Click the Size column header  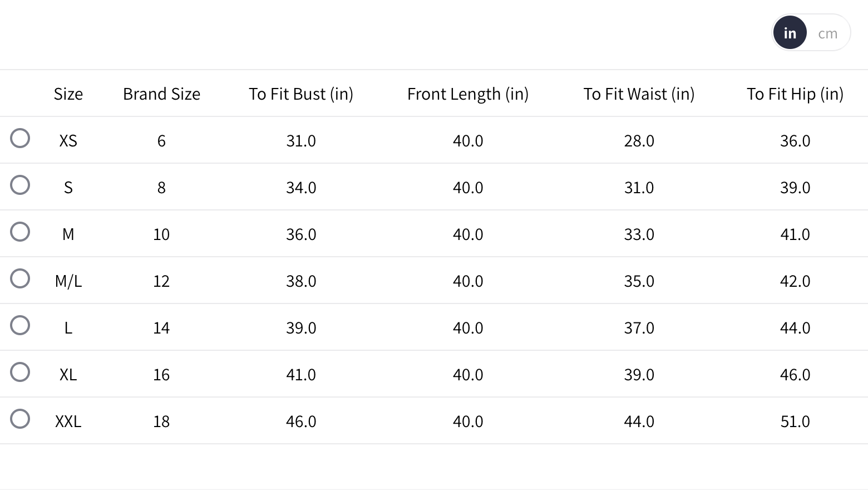coord(68,94)
